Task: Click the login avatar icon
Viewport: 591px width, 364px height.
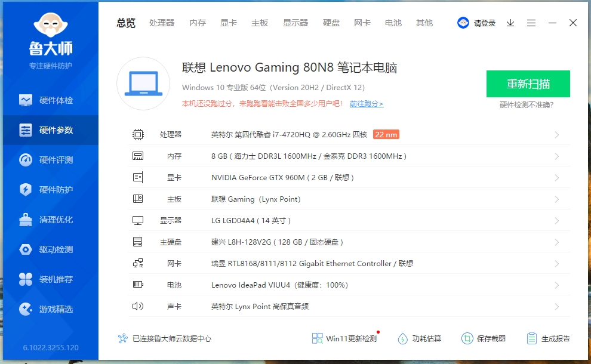Action: (463, 23)
